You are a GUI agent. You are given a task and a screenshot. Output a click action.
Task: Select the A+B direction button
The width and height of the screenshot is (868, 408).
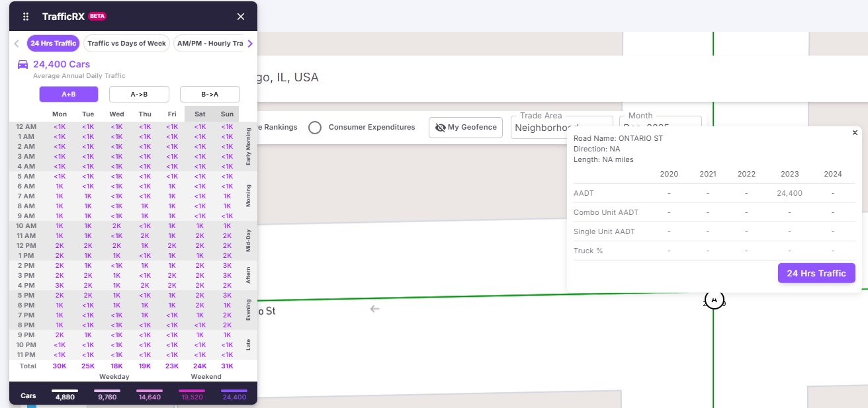point(69,94)
